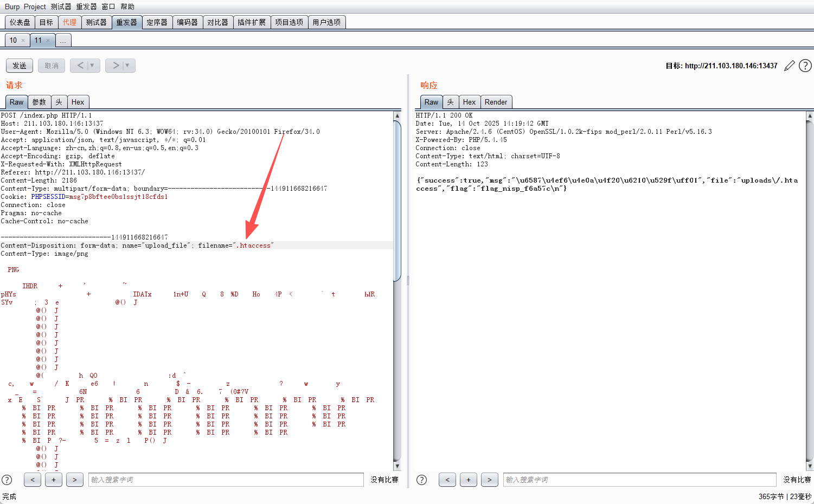Switch to the 定序器 tab
814x504 pixels.
(157, 22)
